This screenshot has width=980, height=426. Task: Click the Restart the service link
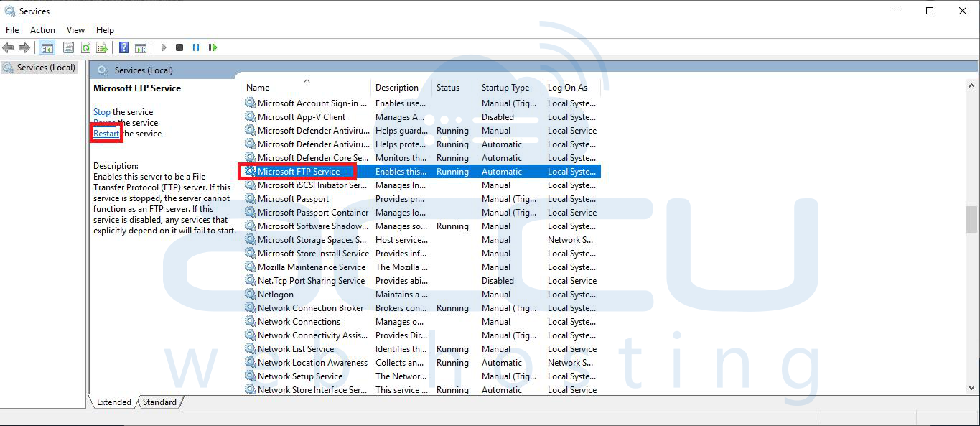click(106, 133)
